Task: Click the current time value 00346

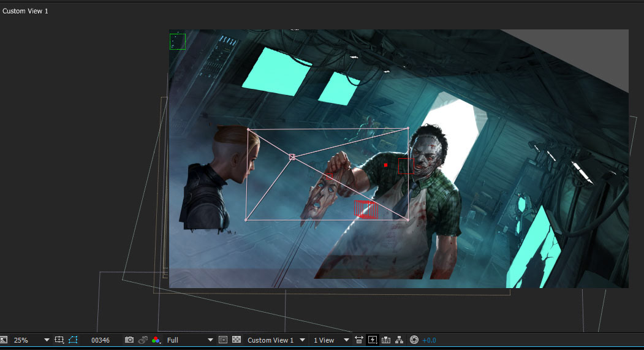Action: (100, 340)
